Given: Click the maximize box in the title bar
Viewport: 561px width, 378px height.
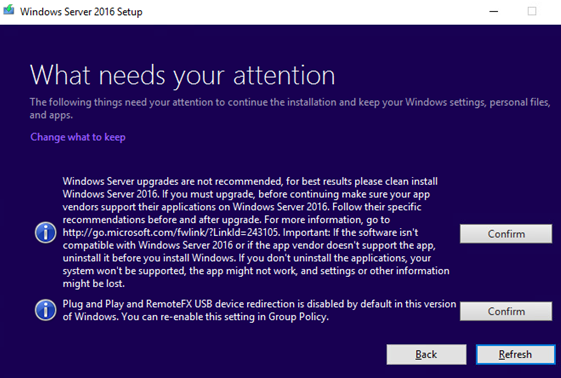Looking at the screenshot, I should click(532, 11).
